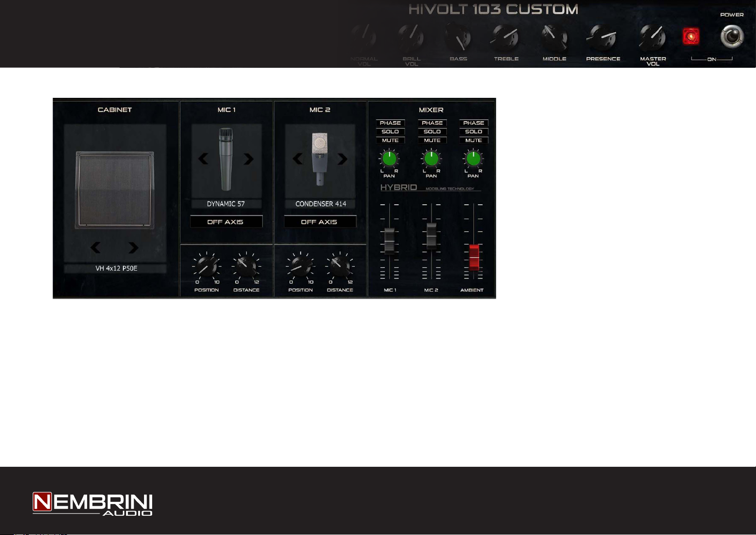
Task: Click the red power indicator lamp
Action: 691,36
